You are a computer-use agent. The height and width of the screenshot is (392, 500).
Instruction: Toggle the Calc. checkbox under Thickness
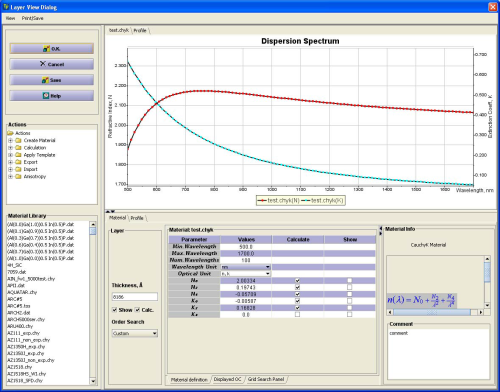137,310
